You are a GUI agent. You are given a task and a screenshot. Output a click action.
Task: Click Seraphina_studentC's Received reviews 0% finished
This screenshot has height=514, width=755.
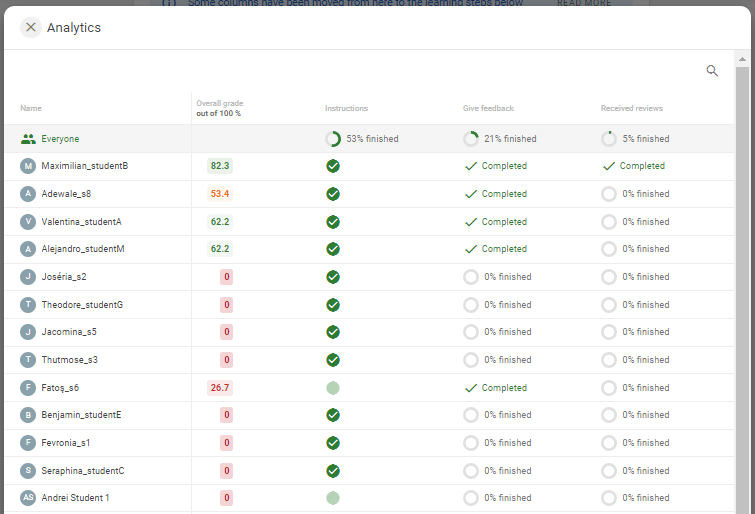tap(635, 471)
